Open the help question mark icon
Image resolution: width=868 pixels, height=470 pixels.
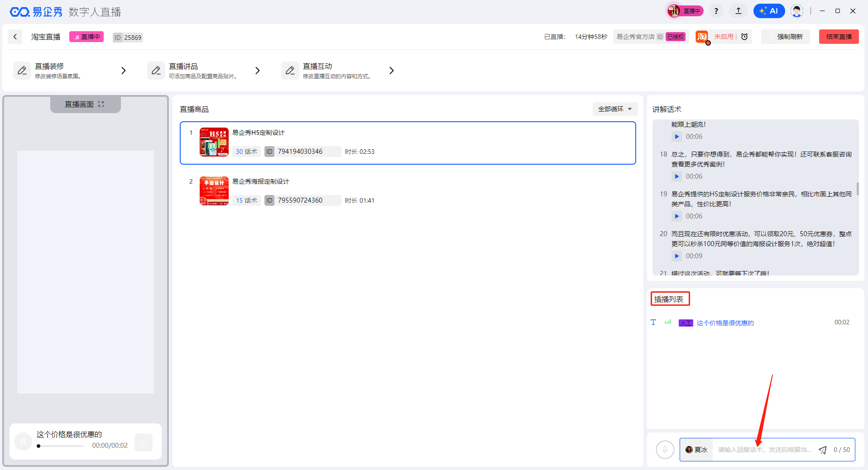pyautogui.click(x=716, y=11)
